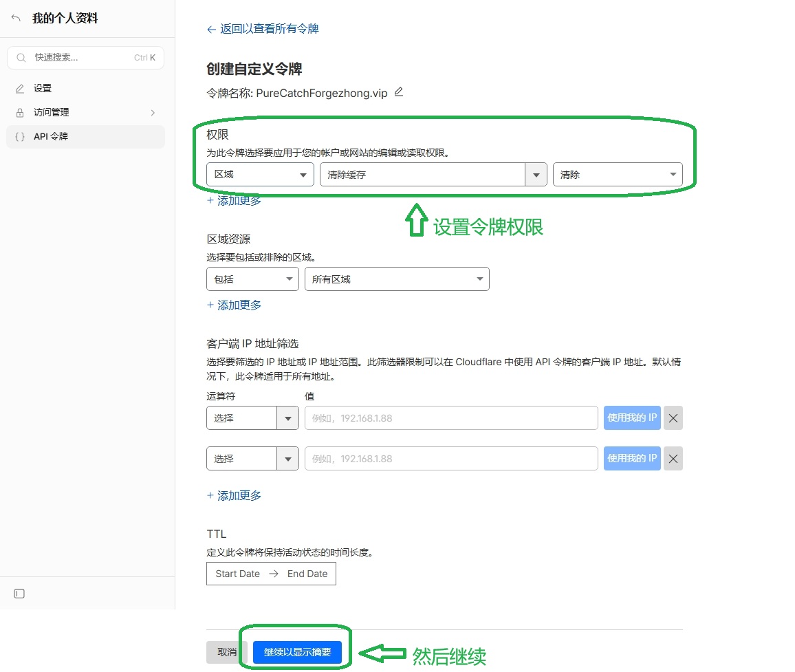The width and height of the screenshot is (795, 672).
Task: Click 添加更多 under 权限
Action: click(235, 201)
